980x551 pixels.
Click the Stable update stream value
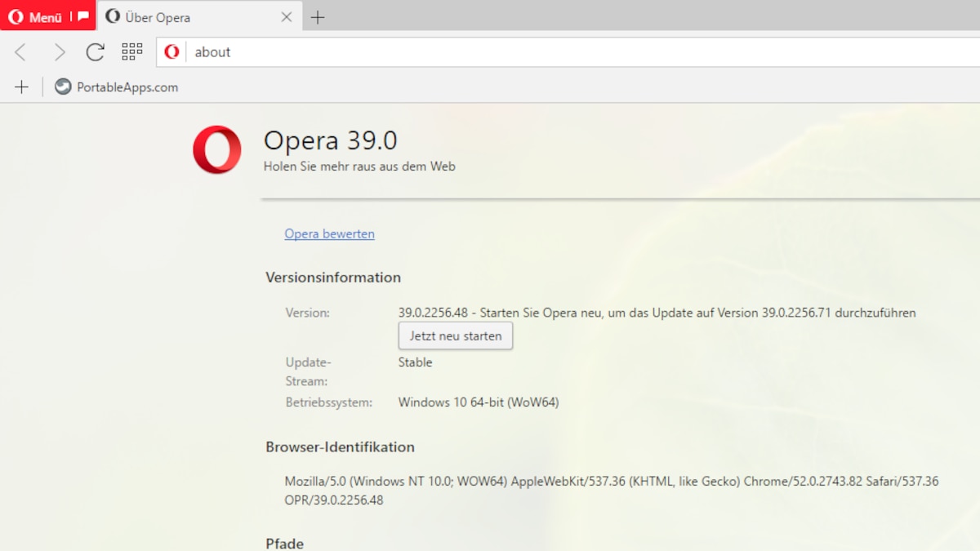pos(415,362)
